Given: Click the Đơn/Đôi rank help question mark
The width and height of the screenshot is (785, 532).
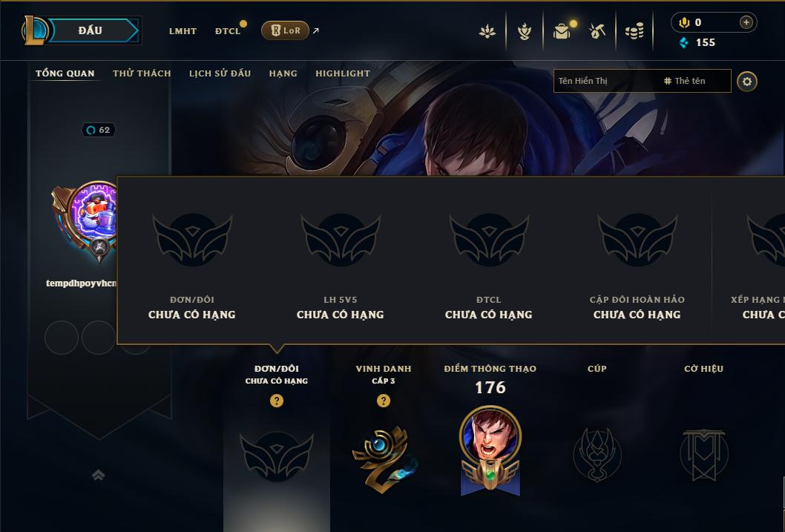Looking at the screenshot, I should (276, 401).
